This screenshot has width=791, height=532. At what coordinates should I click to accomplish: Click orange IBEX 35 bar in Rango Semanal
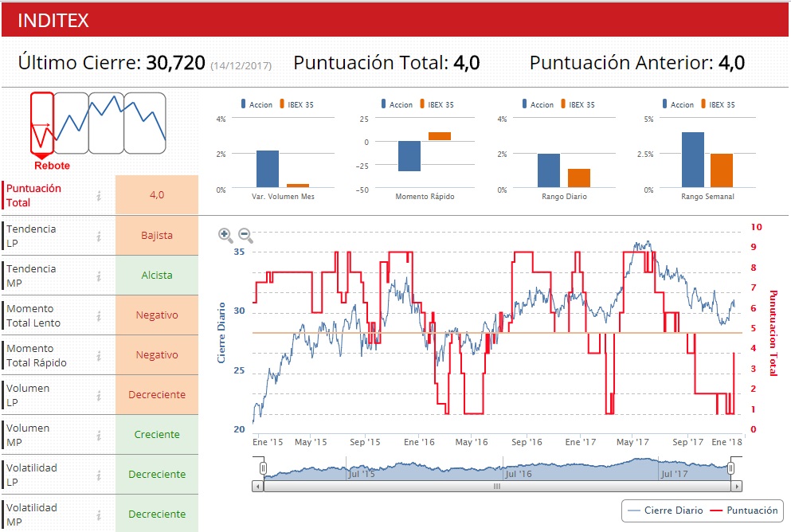[x=722, y=170]
